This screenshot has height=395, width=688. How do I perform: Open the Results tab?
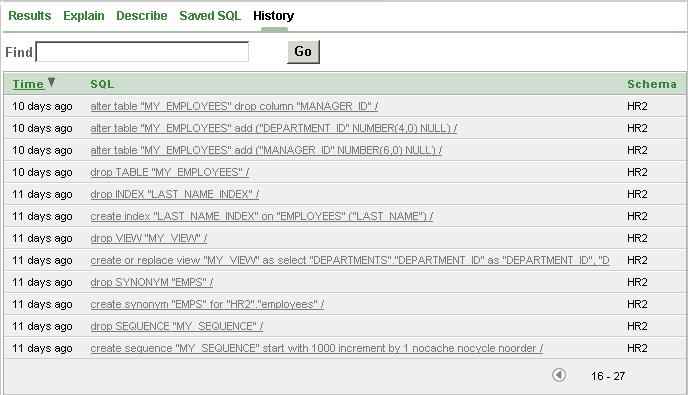pos(29,16)
